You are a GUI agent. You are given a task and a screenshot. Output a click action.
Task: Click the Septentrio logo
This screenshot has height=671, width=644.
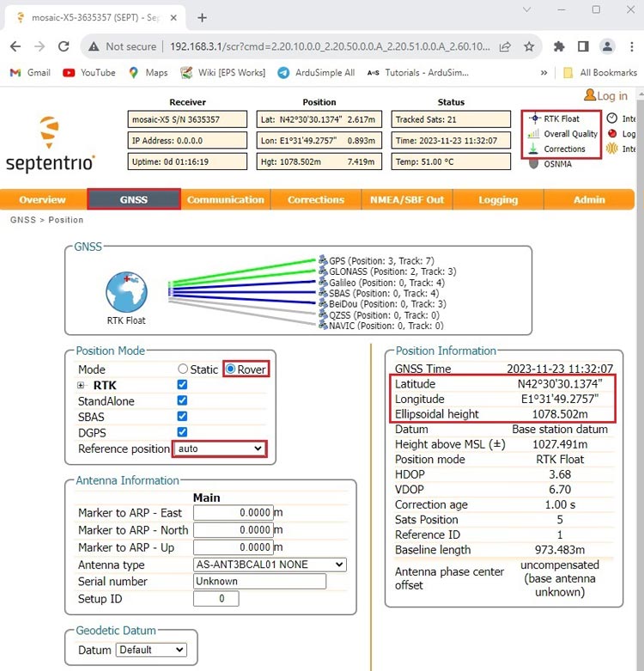pos(49,145)
